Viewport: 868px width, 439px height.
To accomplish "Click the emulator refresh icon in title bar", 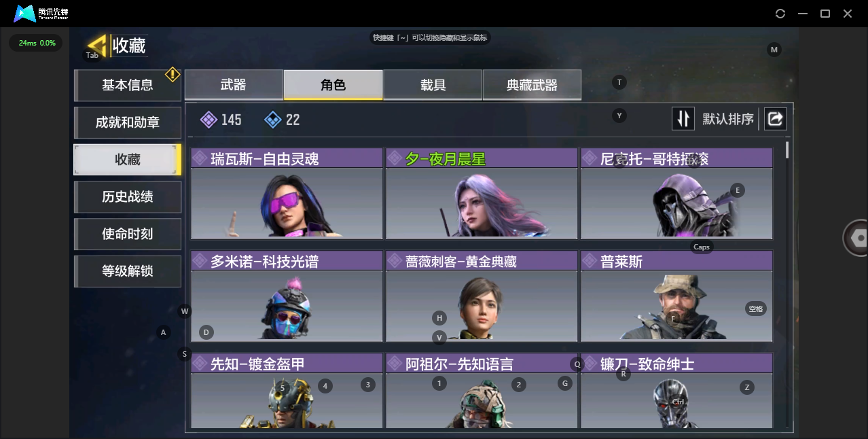I will click(780, 14).
